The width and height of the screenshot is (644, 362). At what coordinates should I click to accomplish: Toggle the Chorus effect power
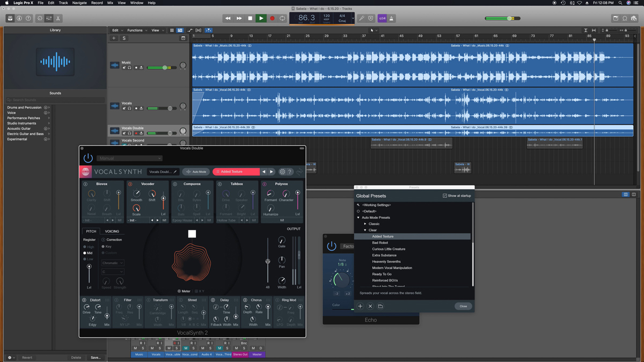point(245,300)
